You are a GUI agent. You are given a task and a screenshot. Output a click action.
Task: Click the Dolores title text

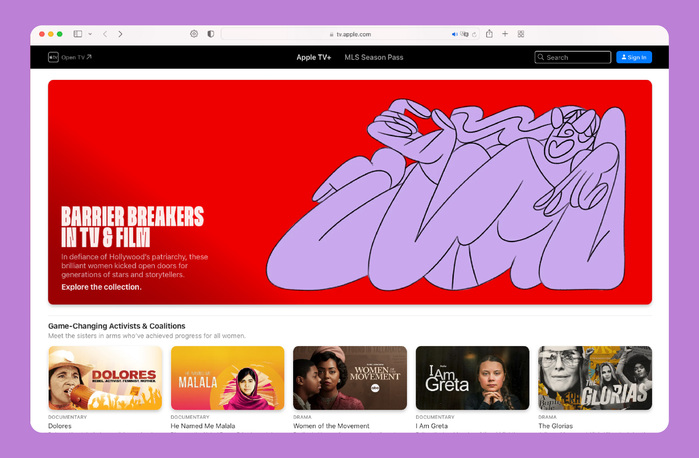[x=60, y=426]
